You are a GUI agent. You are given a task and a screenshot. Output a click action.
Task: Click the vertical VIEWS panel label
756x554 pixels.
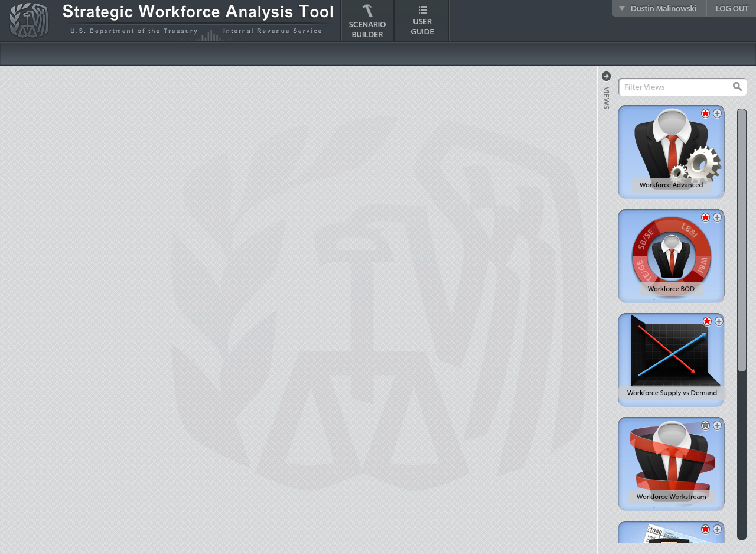[606, 98]
